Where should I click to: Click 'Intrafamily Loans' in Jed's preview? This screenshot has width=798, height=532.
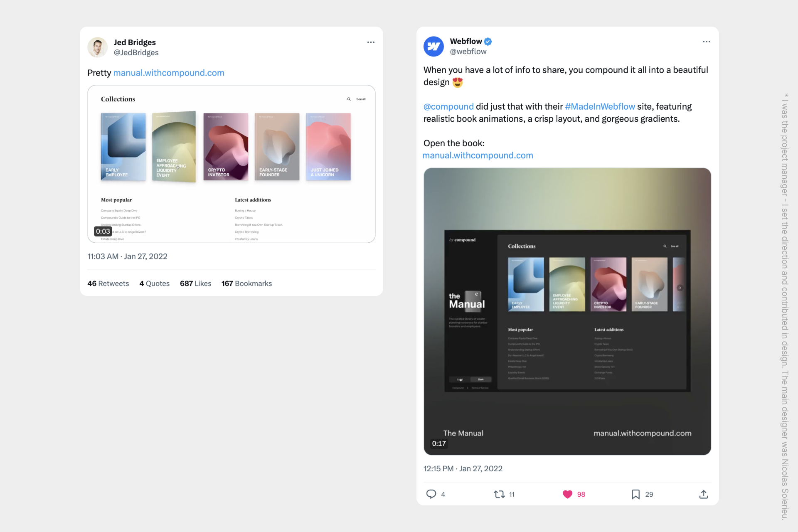246,239
